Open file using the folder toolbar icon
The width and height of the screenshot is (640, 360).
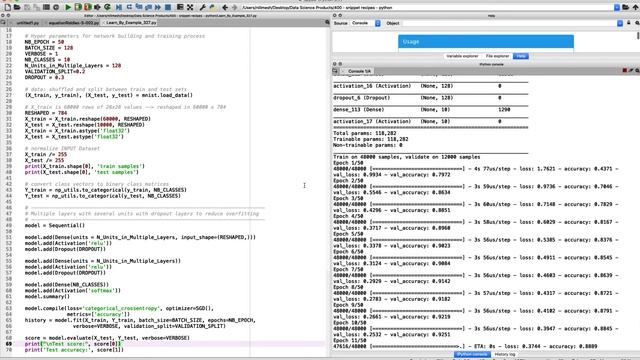coord(17,7)
